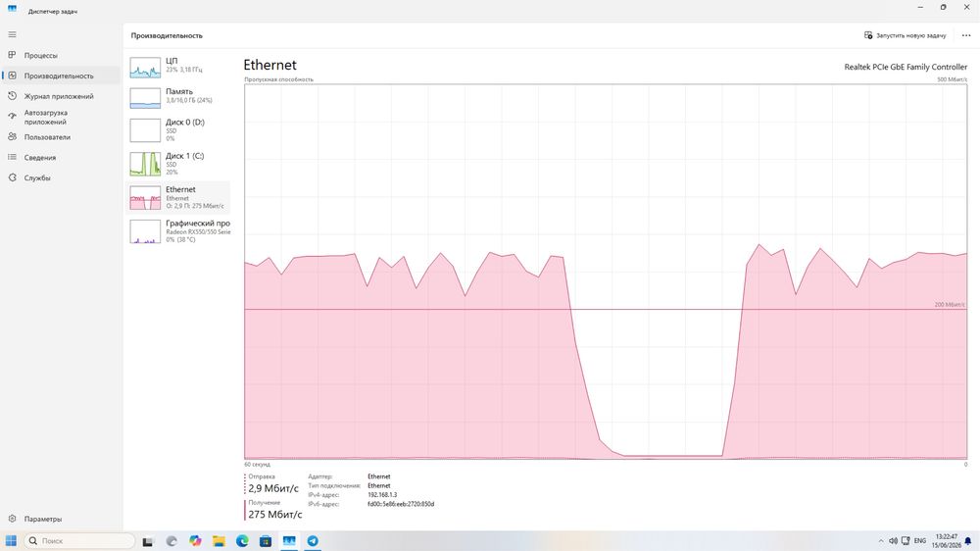The image size is (980, 551).
Task: Go to Пользователи page
Action: click(x=61, y=137)
